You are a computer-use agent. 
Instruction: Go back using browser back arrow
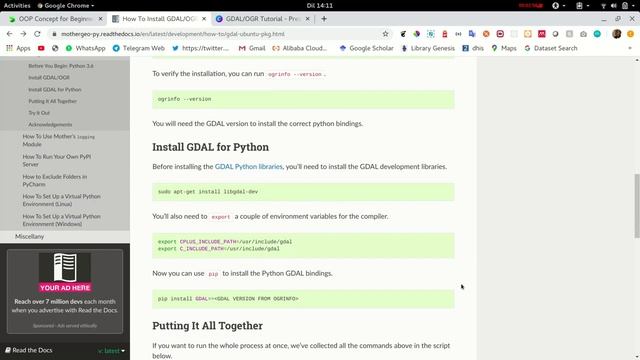point(9,34)
